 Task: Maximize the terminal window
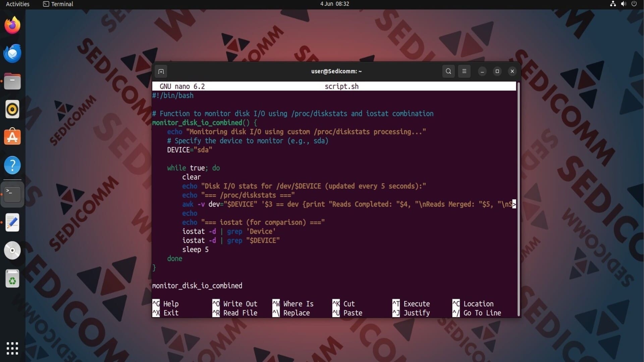(497, 71)
